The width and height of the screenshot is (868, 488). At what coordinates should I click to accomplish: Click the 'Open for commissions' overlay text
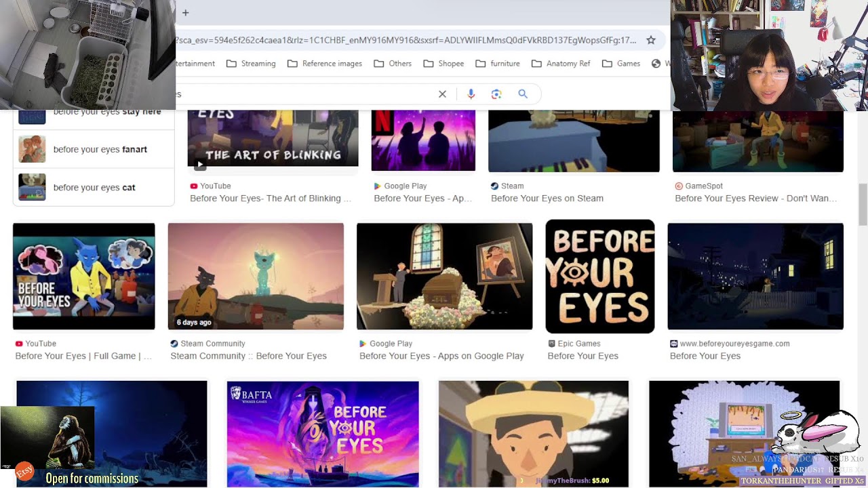point(92,479)
